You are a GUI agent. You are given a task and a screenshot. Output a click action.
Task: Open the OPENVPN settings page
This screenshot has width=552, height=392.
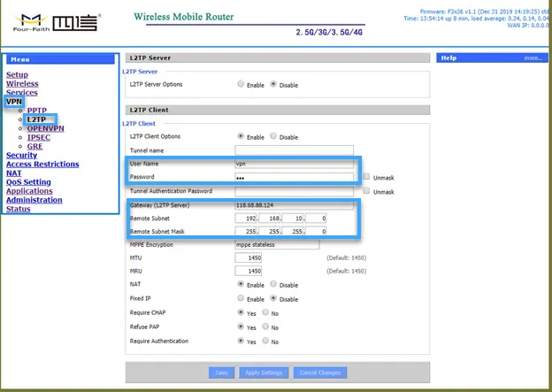[x=45, y=128]
